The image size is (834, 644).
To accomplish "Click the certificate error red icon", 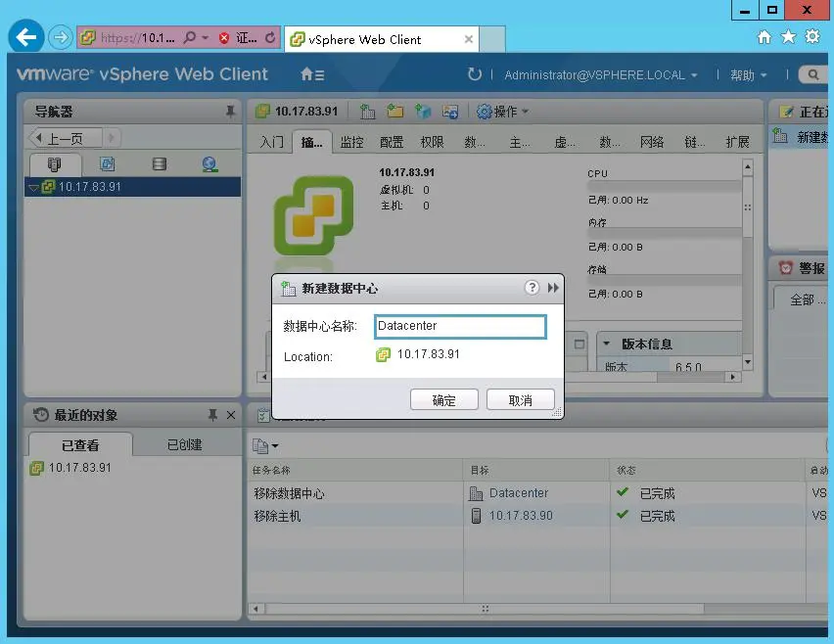I will pyautogui.click(x=224, y=38).
